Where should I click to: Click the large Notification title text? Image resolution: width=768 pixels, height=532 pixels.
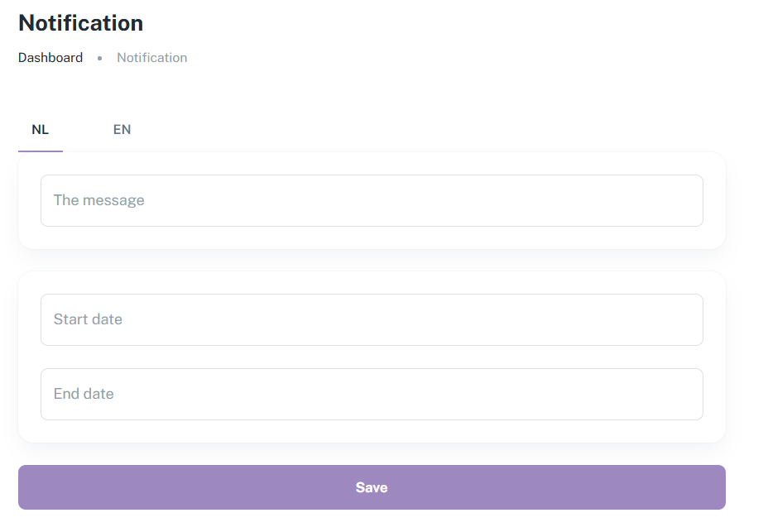click(80, 23)
